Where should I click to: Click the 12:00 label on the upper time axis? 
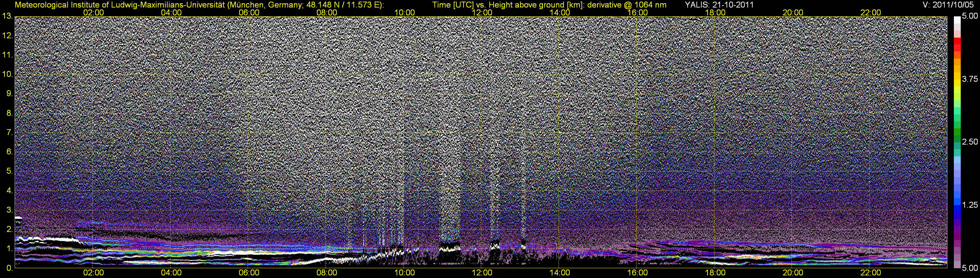tap(482, 12)
